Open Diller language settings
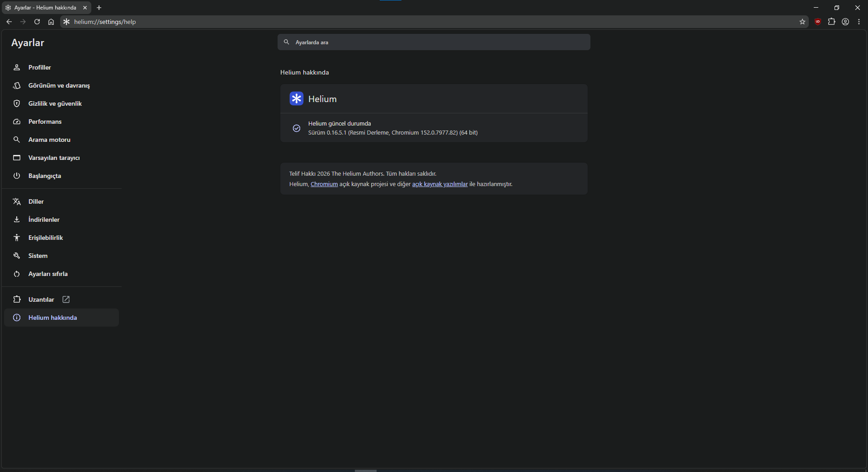Screen dimensions: 868x472 click(61, 201)
